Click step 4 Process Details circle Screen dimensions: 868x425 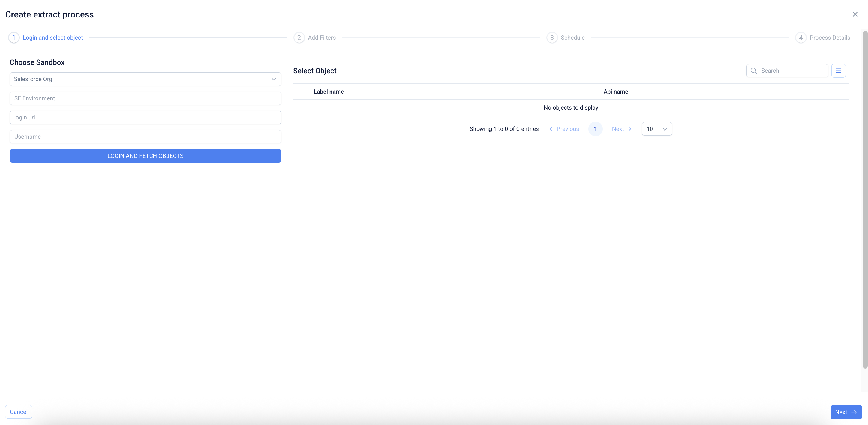coord(801,38)
